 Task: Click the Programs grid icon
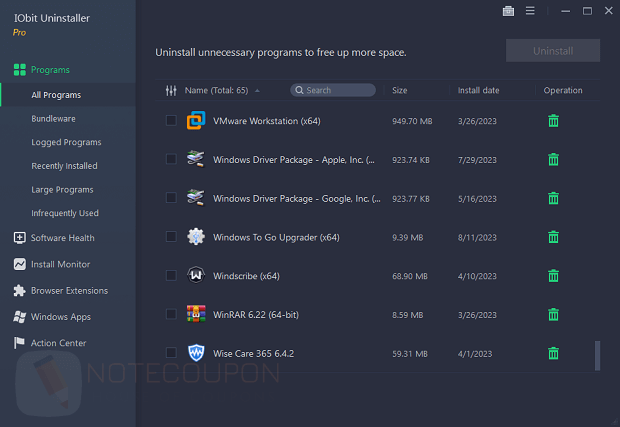click(20, 70)
